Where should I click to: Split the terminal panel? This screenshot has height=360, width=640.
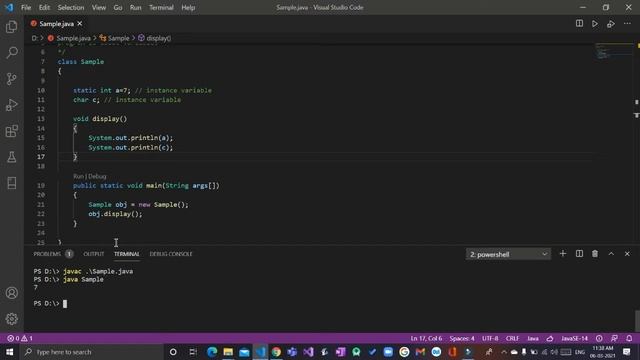coord(579,254)
